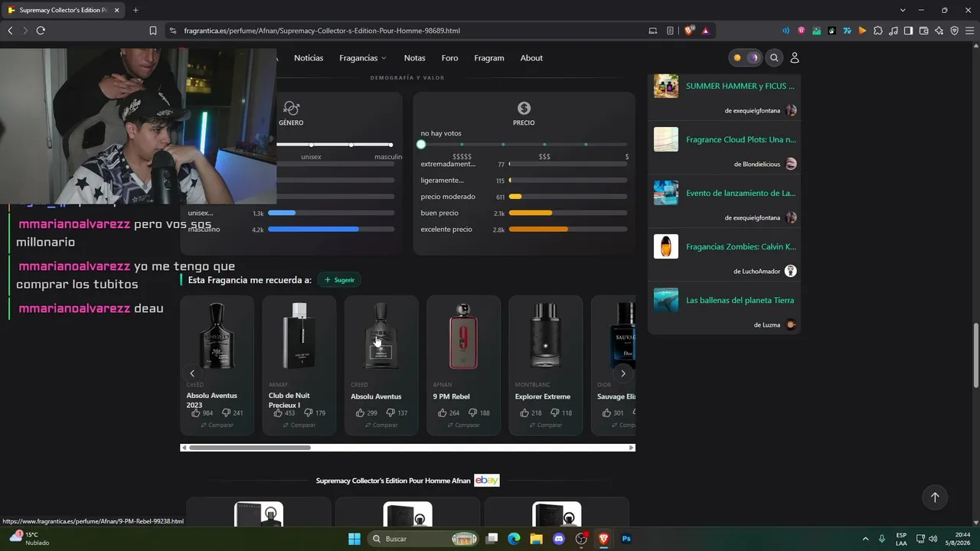This screenshot has height=551, width=980.
Task: Show hidden system tray icons chevron
Action: coord(865,539)
